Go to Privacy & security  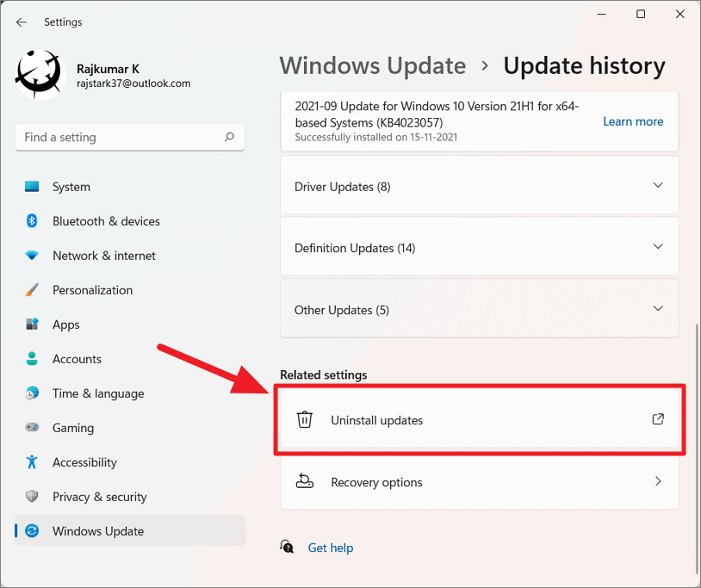[130, 497]
